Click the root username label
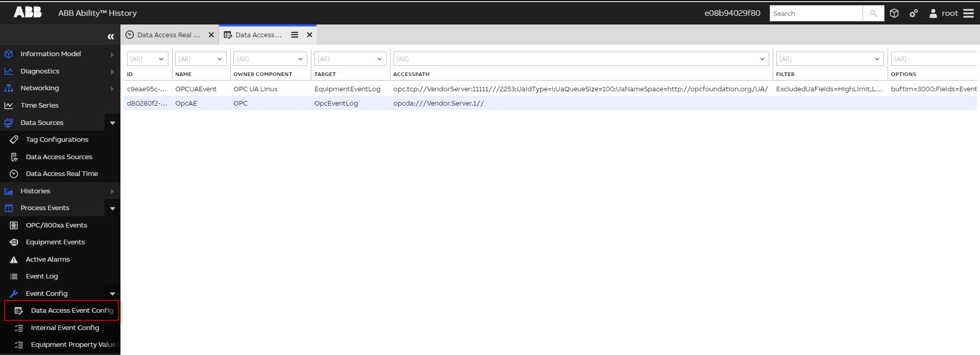Image resolution: width=980 pixels, height=355 pixels. tap(950, 13)
